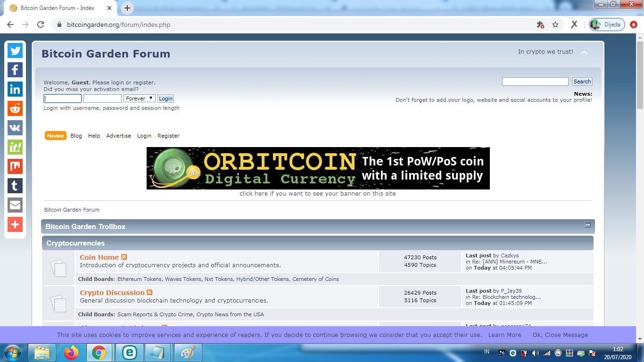Open Crypto News from the USA board

(230, 314)
